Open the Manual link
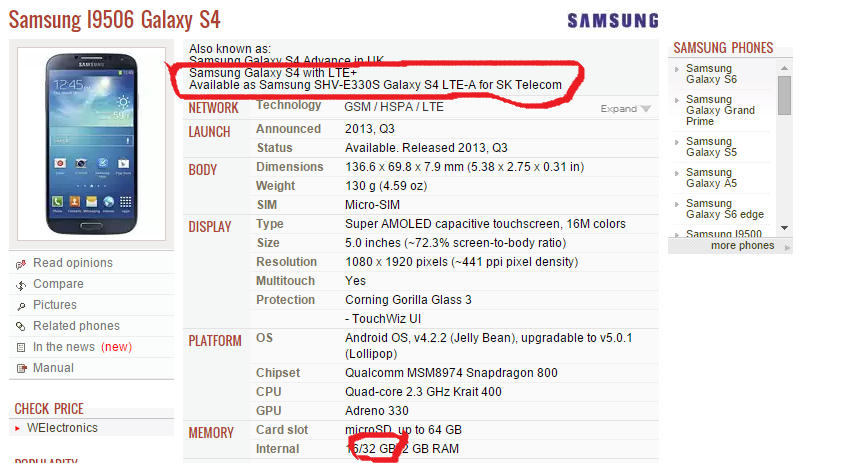Screen dimensions: 850x463 click(53, 368)
